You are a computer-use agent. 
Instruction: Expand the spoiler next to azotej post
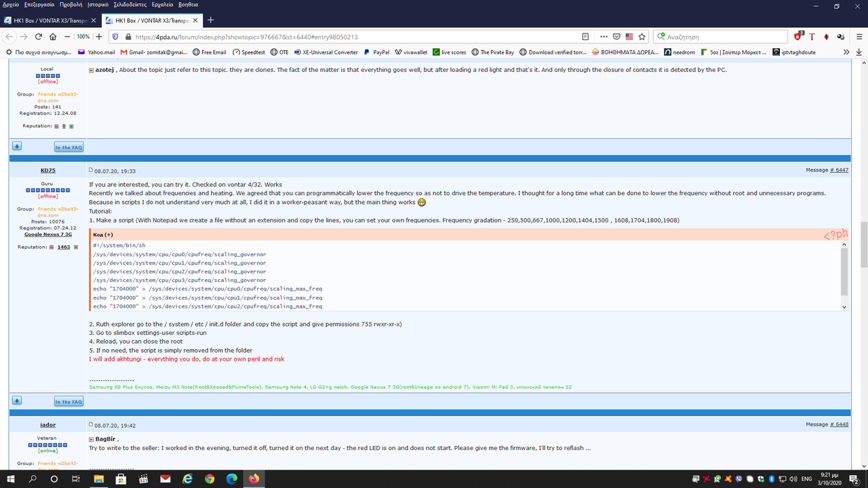click(x=91, y=70)
